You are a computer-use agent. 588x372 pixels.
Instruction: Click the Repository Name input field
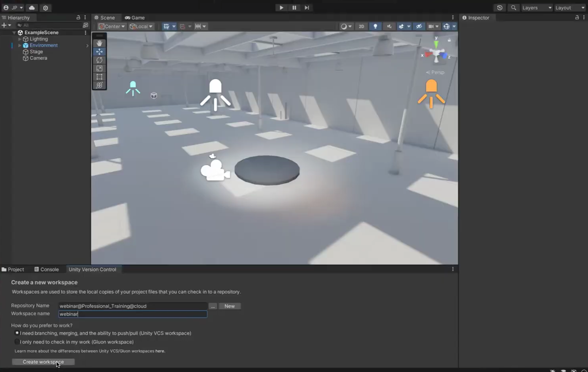[x=133, y=306]
